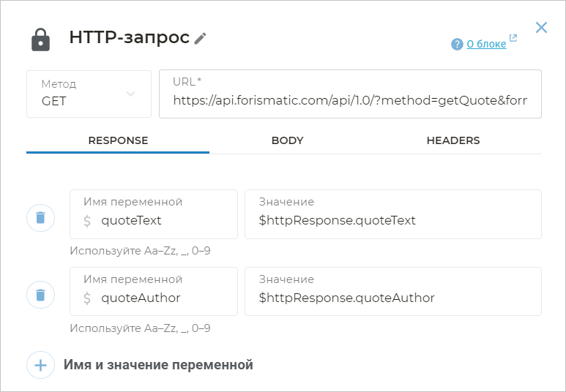
Task: Close the HTTP-запрос dialog
Action: tap(541, 28)
